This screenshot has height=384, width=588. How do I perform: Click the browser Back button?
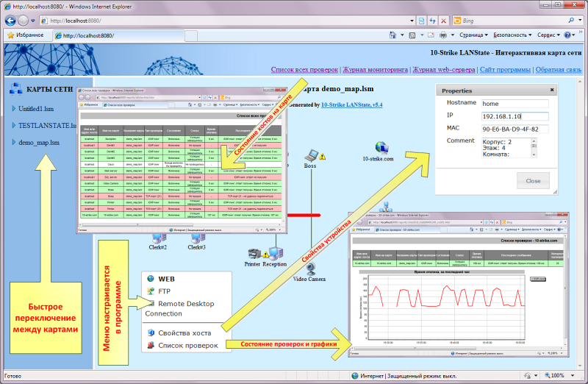click(10, 21)
